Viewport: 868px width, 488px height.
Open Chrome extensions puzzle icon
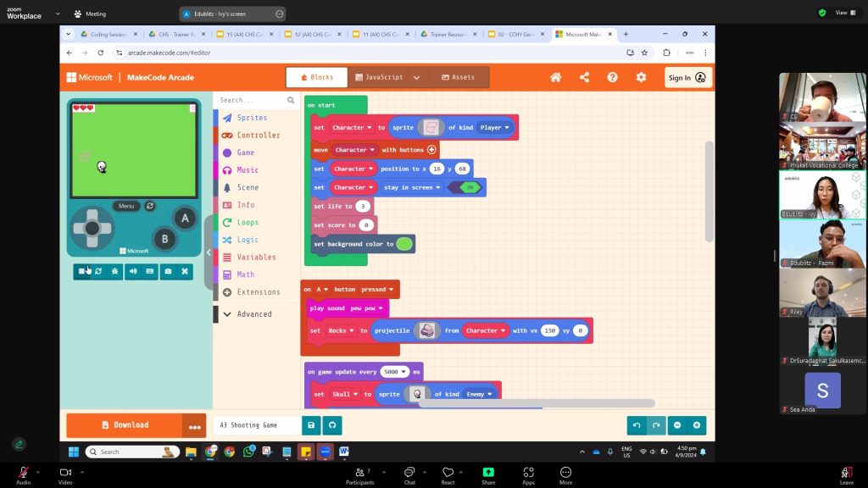click(666, 53)
